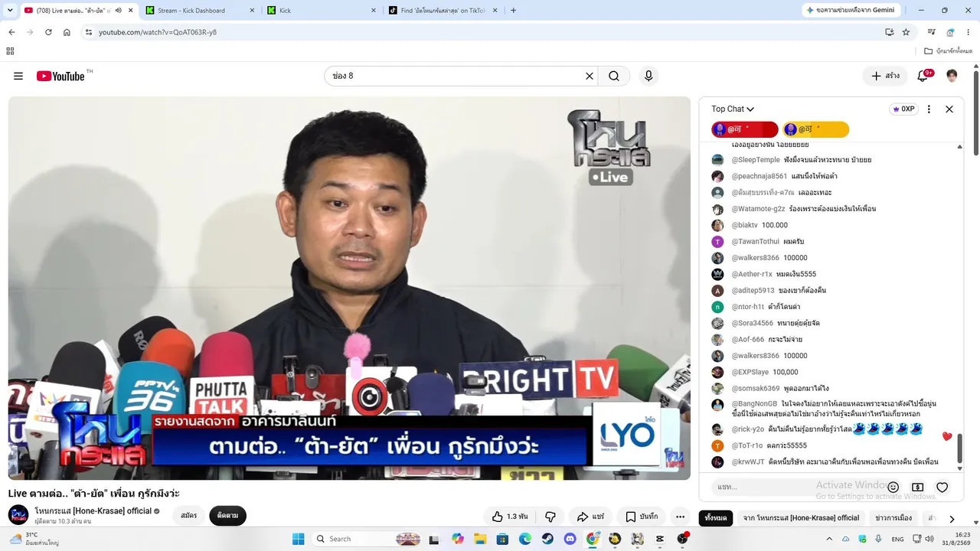Click the Windows taskbar Search box
This screenshot has height=551, width=980.
pyautogui.click(x=365, y=539)
